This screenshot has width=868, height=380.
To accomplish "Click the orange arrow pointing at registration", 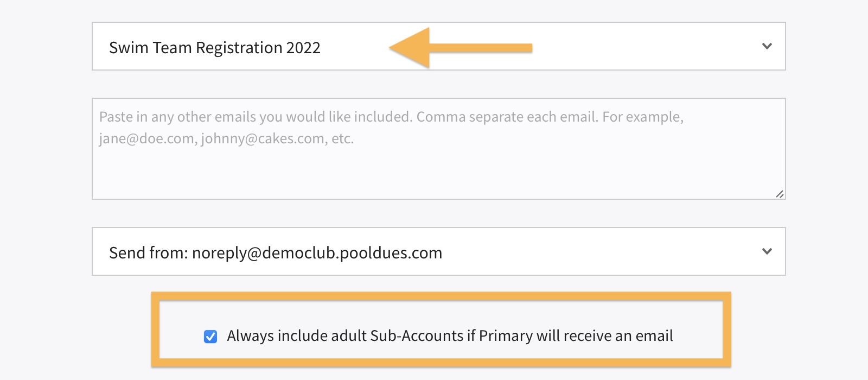I will (461, 48).
